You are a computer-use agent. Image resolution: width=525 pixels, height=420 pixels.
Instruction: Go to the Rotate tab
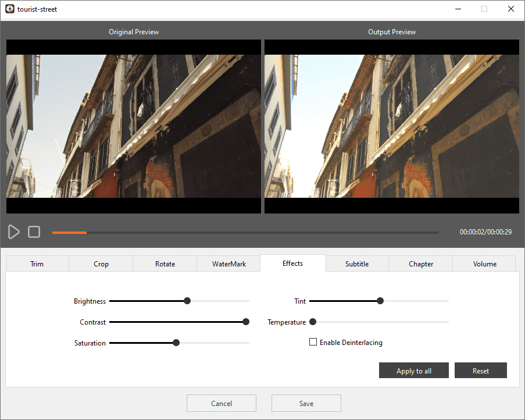click(x=165, y=264)
